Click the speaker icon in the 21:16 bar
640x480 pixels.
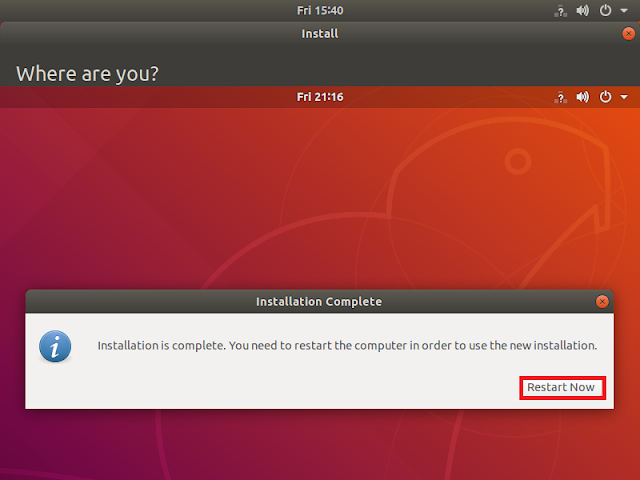tap(583, 97)
